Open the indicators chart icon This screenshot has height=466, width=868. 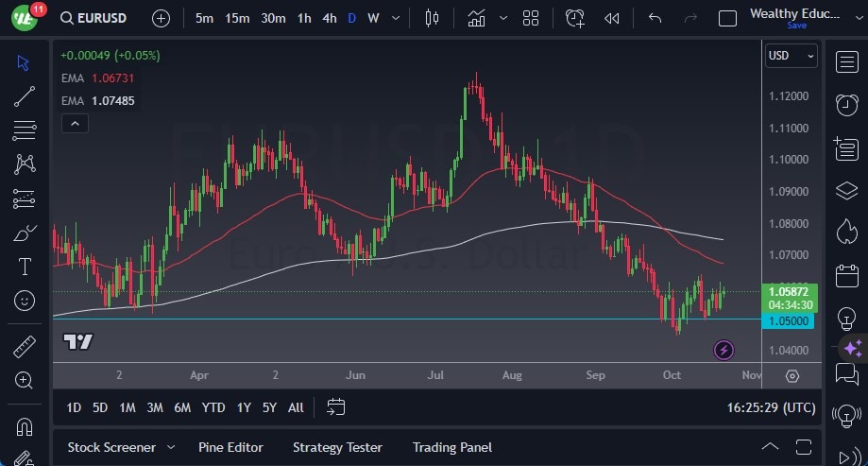point(477,18)
